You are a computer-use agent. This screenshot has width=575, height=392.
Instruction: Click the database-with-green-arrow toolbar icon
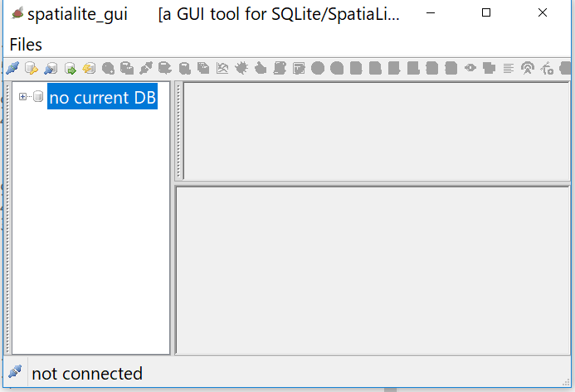point(70,68)
